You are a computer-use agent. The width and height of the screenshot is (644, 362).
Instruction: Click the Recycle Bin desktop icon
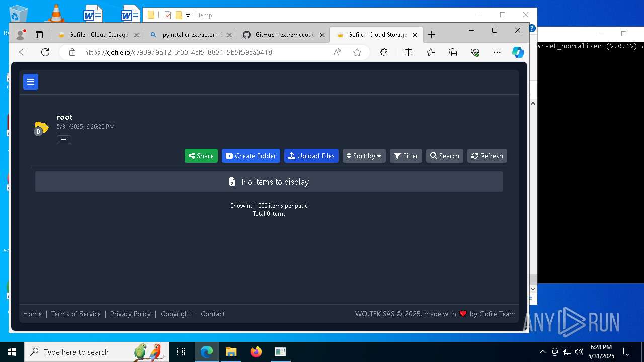[19, 14]
